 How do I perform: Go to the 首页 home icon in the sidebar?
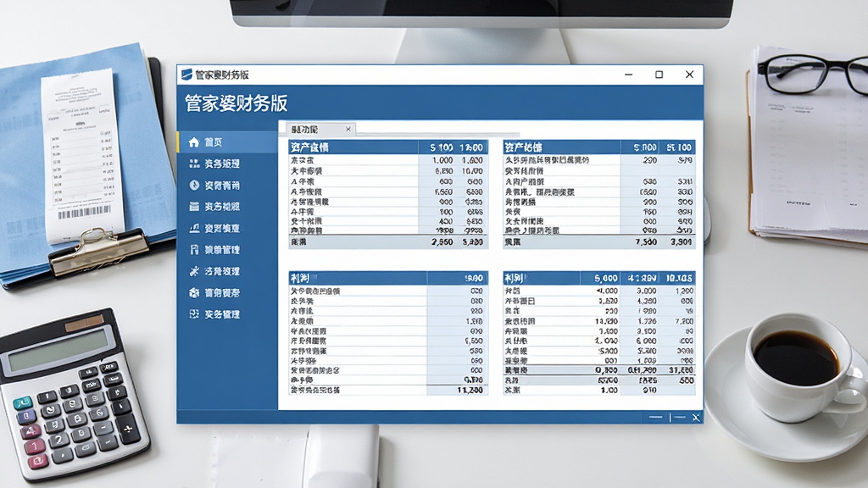click(194, 142)
